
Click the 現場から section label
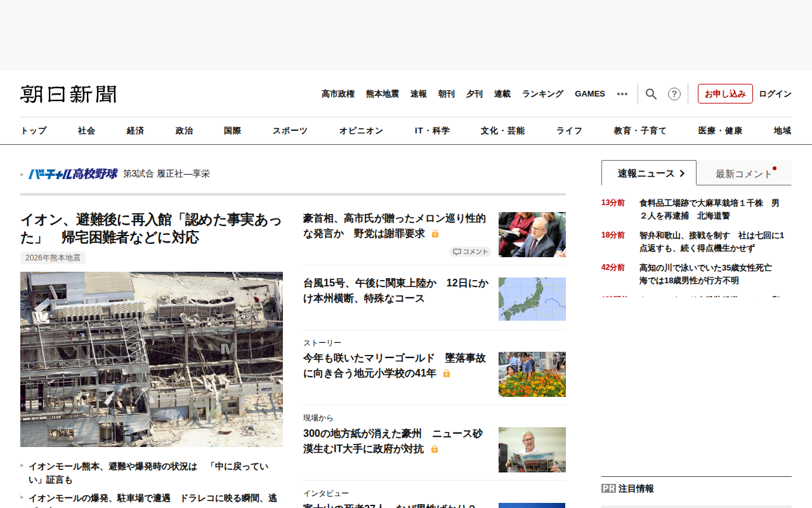[318, 418]
